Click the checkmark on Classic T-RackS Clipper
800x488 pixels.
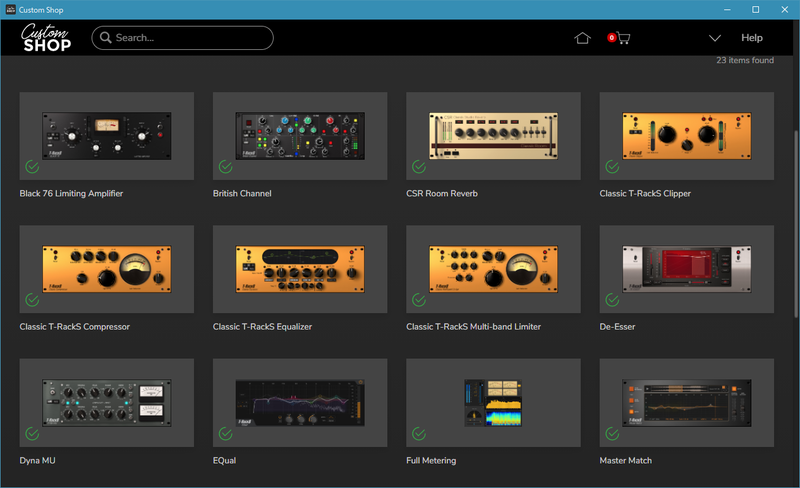[x=612, y=167]
